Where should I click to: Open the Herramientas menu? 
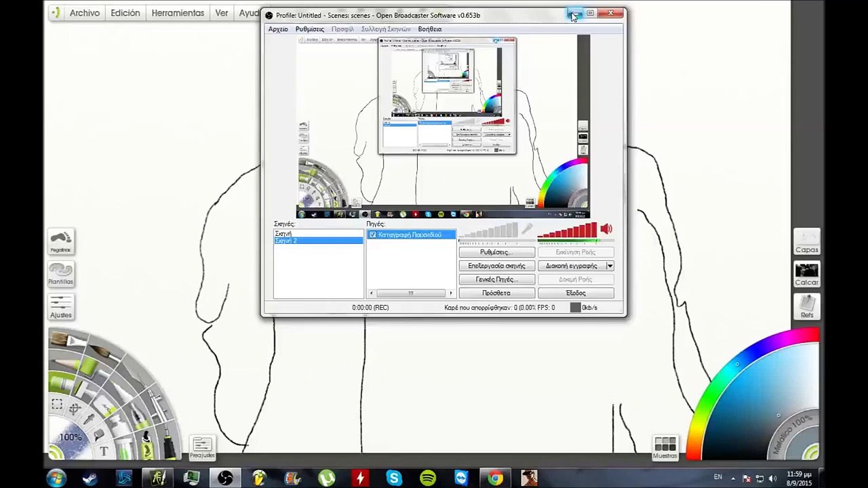tap(178, 13)
